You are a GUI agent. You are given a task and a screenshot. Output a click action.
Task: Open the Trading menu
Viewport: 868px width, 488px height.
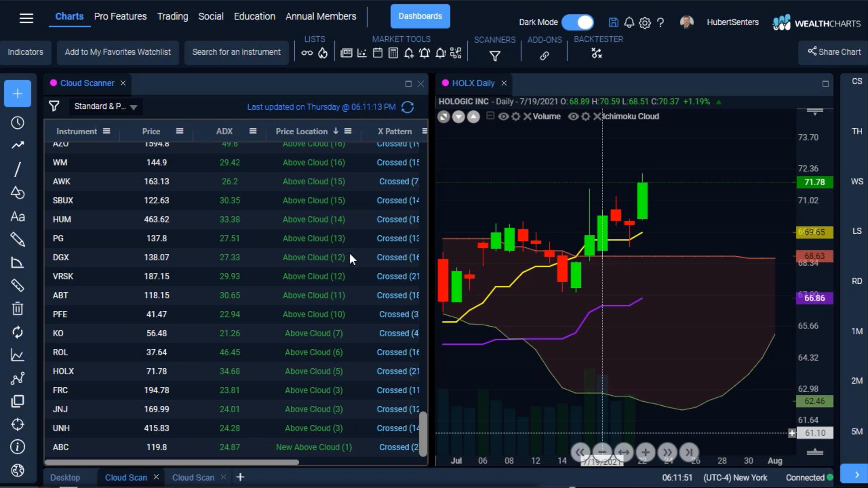(x=172, y=16)
